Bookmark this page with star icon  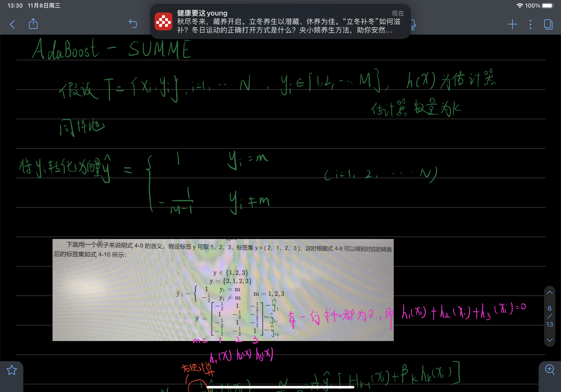click(x=12, y=370)
